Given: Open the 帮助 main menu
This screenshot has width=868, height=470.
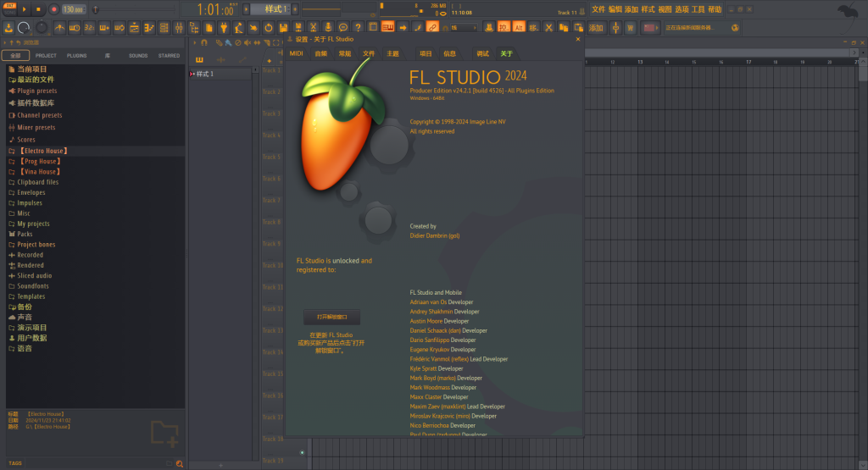Looking at the screenshot, I should 715,9.
